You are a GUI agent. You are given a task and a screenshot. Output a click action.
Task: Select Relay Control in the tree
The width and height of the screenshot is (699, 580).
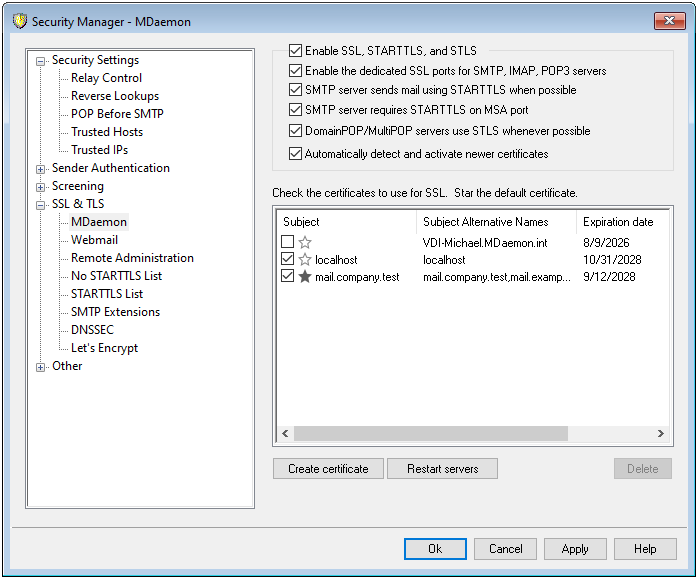click(x=106, y=78)
